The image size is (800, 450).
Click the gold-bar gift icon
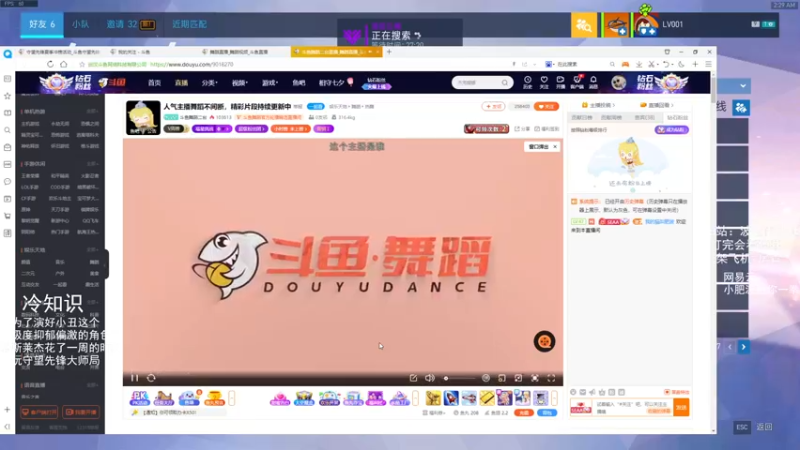[487, 398]
